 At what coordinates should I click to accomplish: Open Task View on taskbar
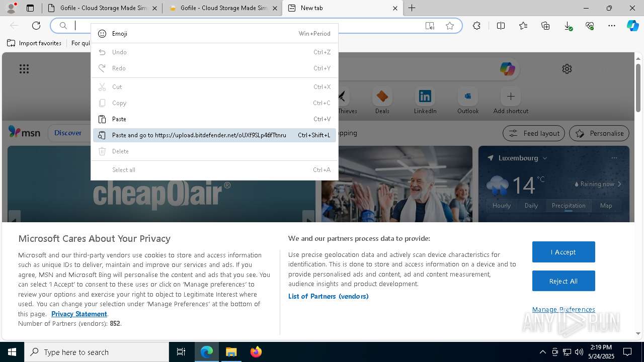[181, 352]
